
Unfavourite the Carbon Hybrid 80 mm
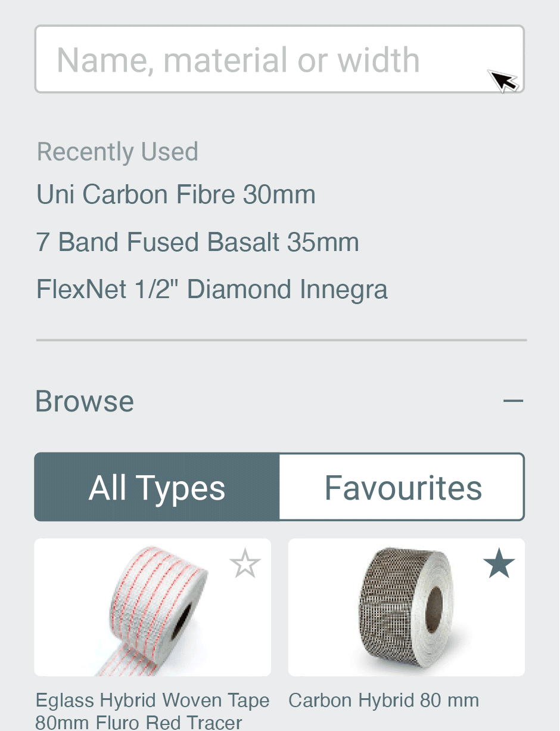point(499,564)
